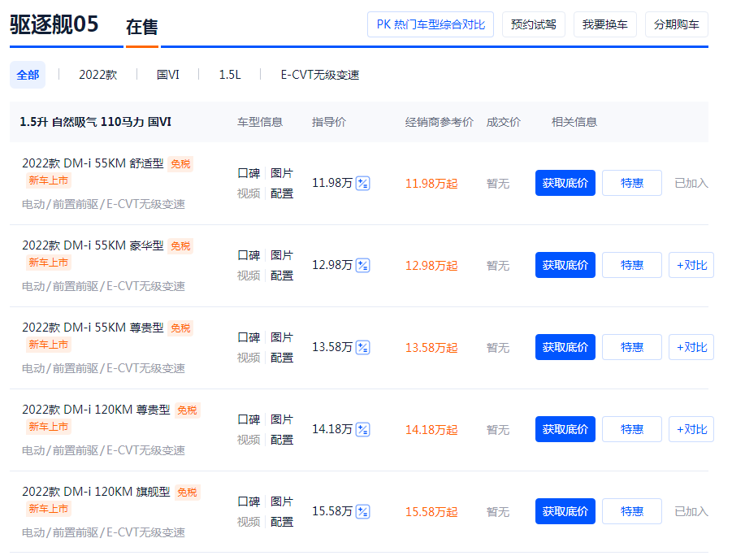The image size is (732, 560).
Task: Enable comparison for 120KM 尊贵型 trim
Action: pos(691,429)
